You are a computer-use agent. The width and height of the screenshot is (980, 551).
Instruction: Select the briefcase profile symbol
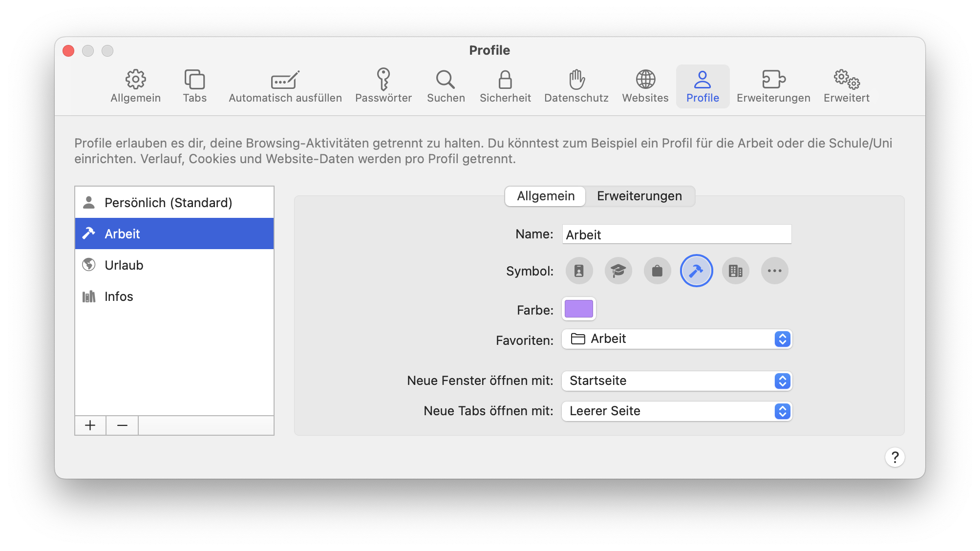point(657,271)
